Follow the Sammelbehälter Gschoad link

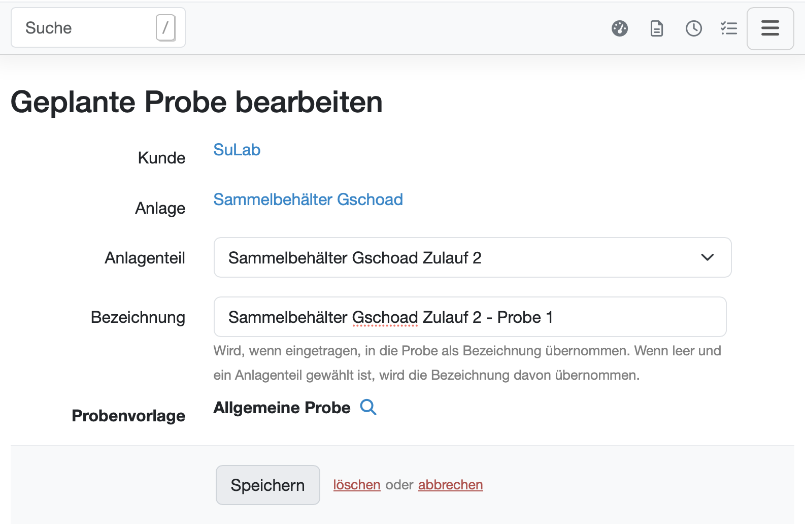308,199
